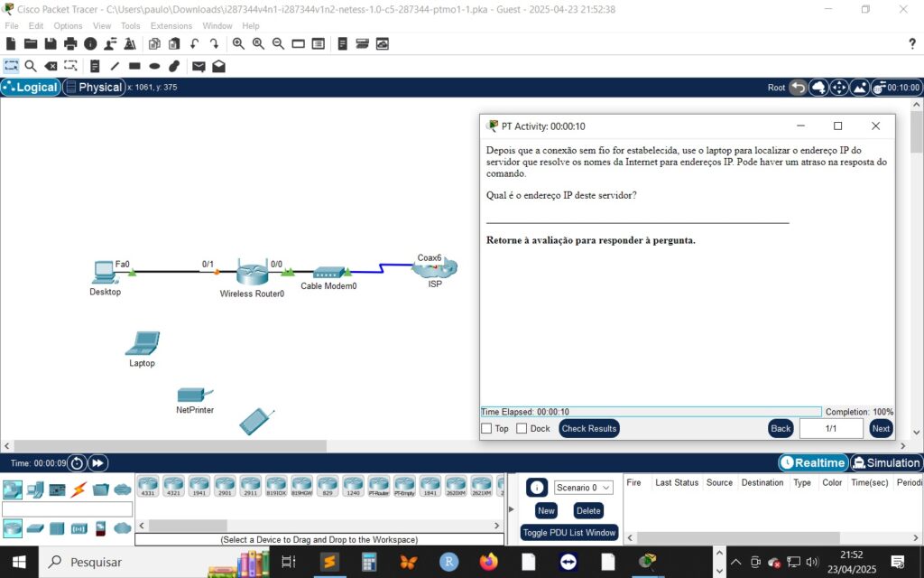The height and width of the screenshot is (578, 924).
Task: Open file with folder toolbar icon
Action: pos(31,43)
